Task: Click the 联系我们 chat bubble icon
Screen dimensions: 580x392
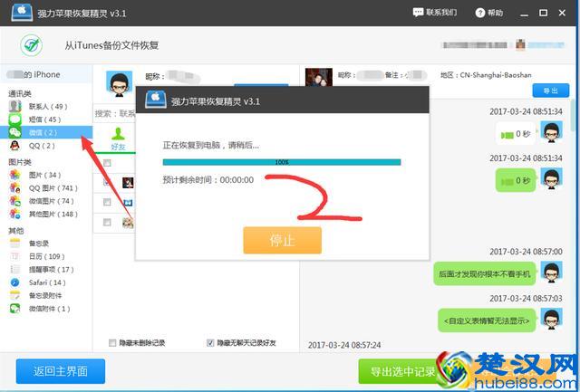Action: pos(418,13)
